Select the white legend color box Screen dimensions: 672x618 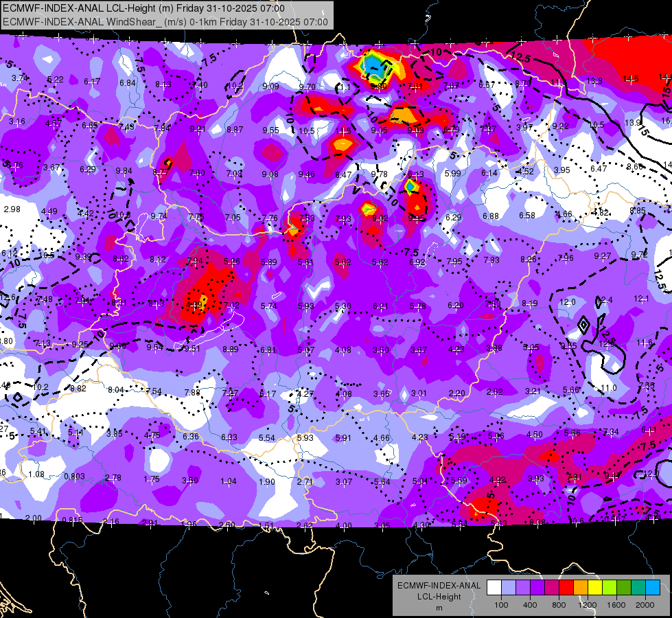tap(494, 588)
